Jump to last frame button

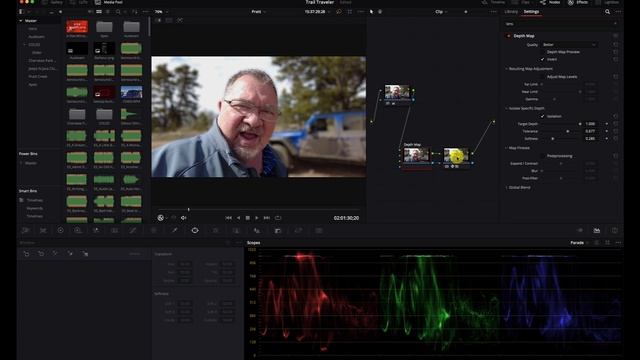(x=267, y=218)
